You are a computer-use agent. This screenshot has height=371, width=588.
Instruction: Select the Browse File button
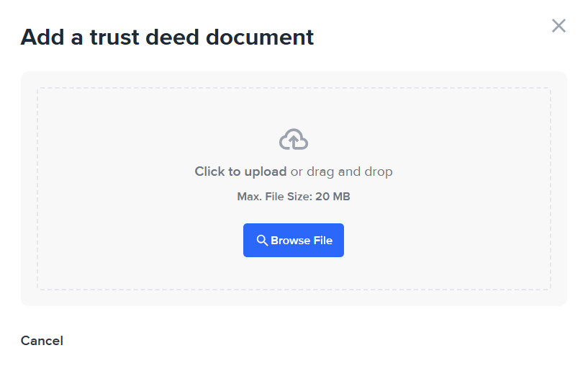point(294,241)
